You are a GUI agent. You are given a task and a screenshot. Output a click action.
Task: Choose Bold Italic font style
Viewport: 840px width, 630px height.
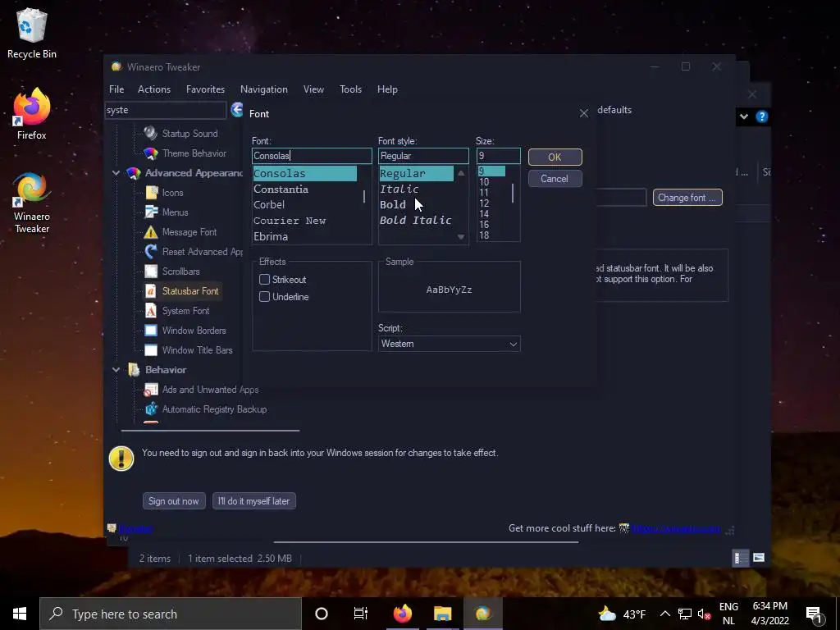(416, 220)
